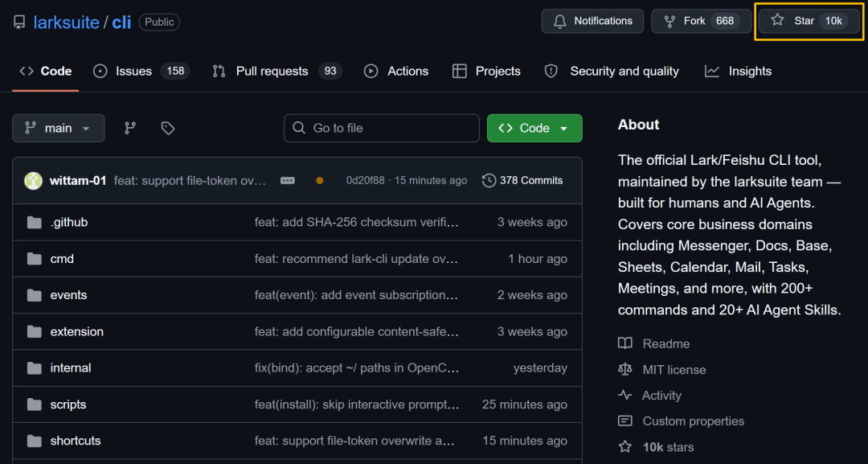Expand the green Code dropdown button
The image size is (868, 464).
pos(534,128)
